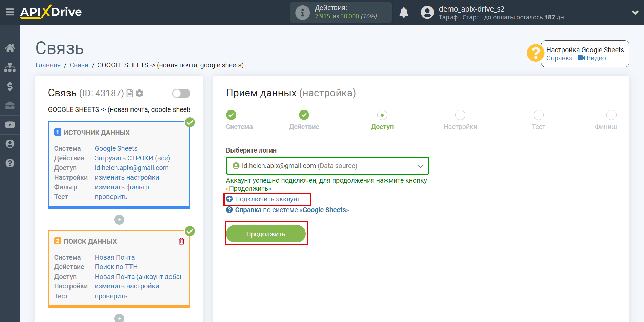Go to Тест step

(538, 115)
